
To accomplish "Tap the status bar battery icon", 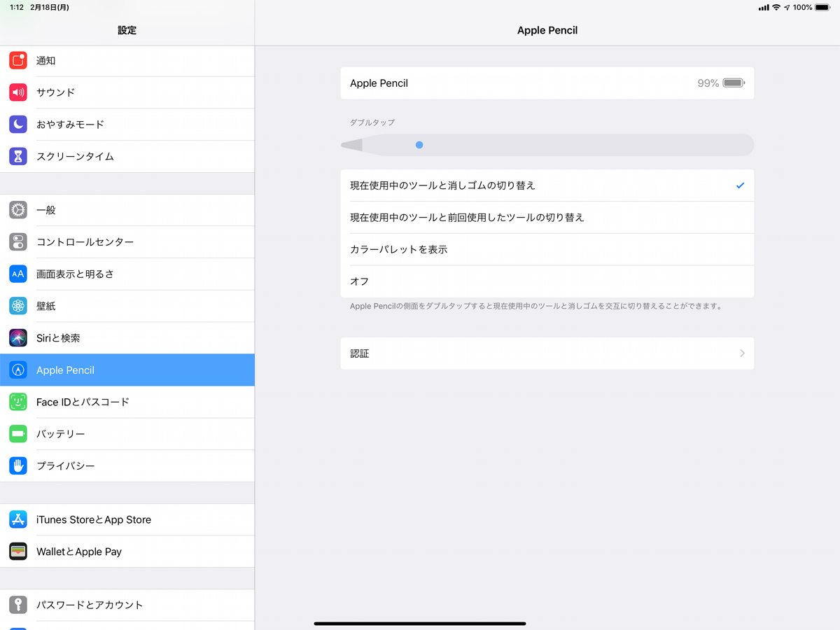I will (x=822, y=7).
